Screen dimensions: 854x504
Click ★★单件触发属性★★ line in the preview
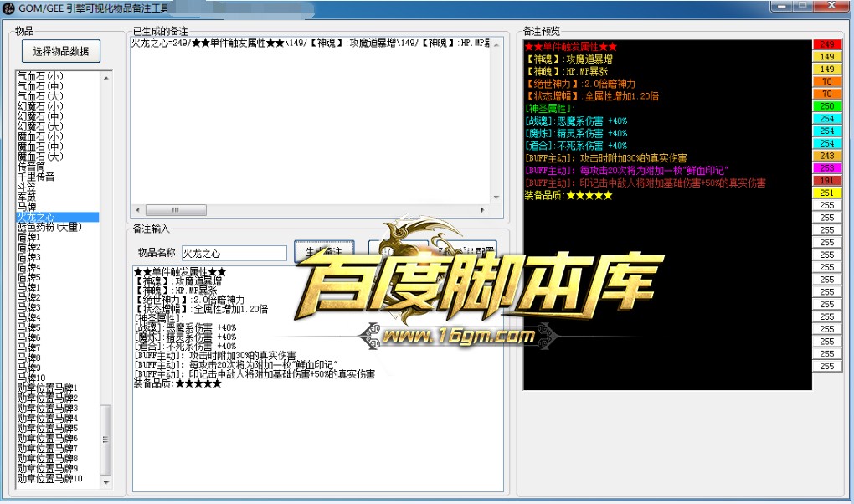pyautogui.click(x=571, y=46)
